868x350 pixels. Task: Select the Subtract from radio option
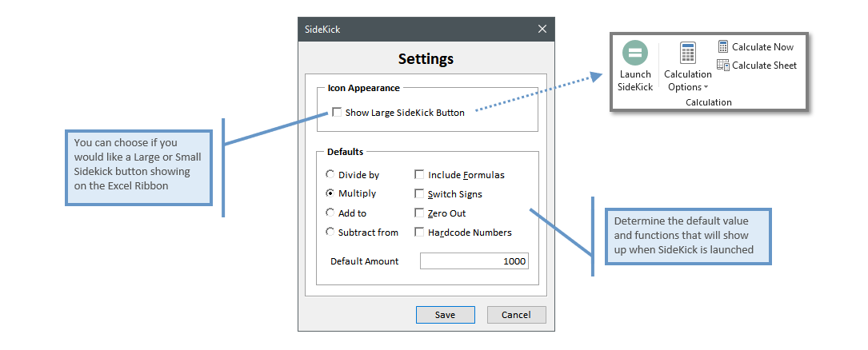(330, 233)
